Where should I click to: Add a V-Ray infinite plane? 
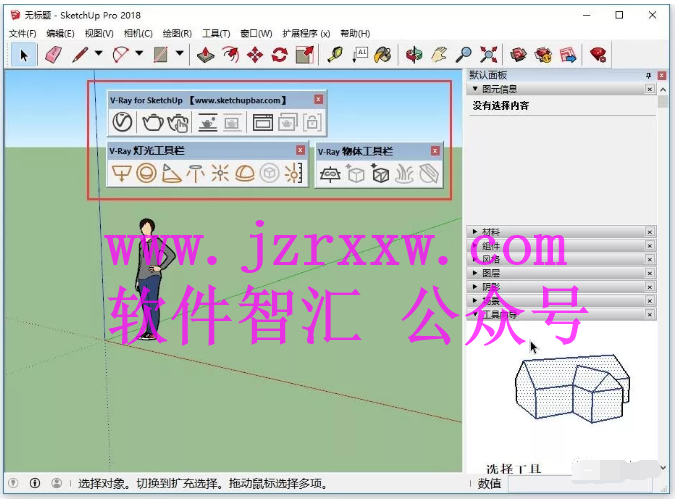(330, 174)
